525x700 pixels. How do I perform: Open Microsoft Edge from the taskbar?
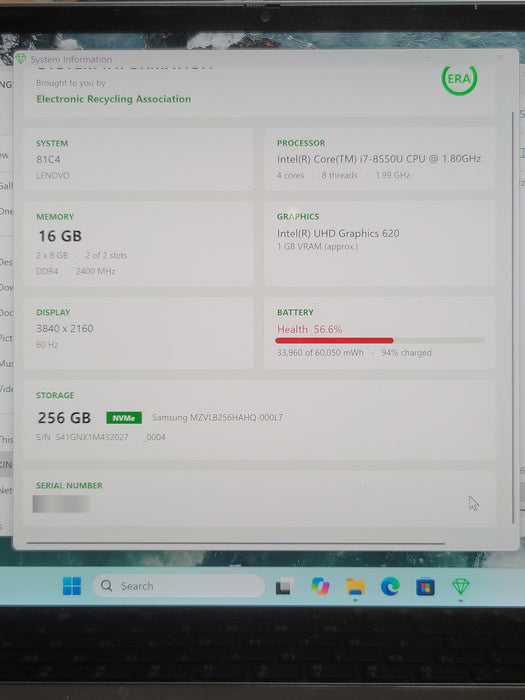[390, 586]
